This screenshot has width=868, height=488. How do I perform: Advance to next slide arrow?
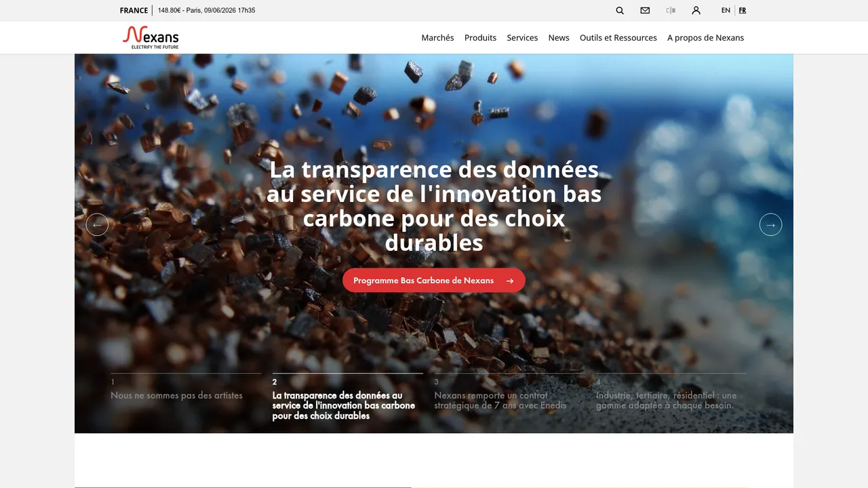point(770,224)
